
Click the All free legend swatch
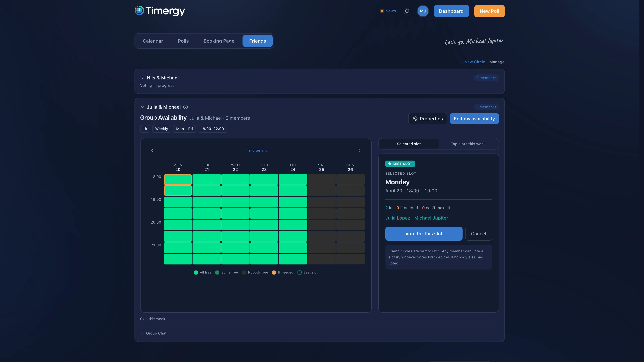click(x=196, y=272)
